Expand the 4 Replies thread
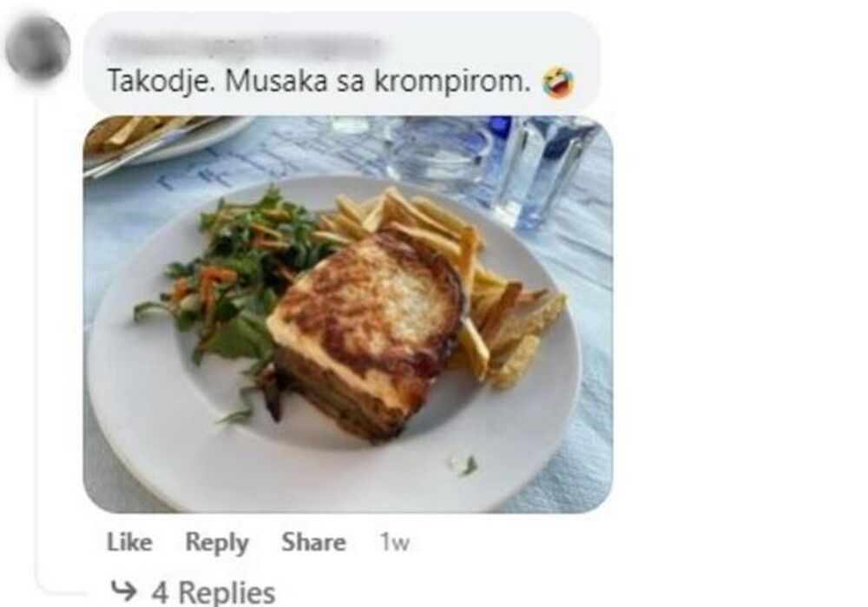The image size is (868, 607). click(x=213, y=591)
